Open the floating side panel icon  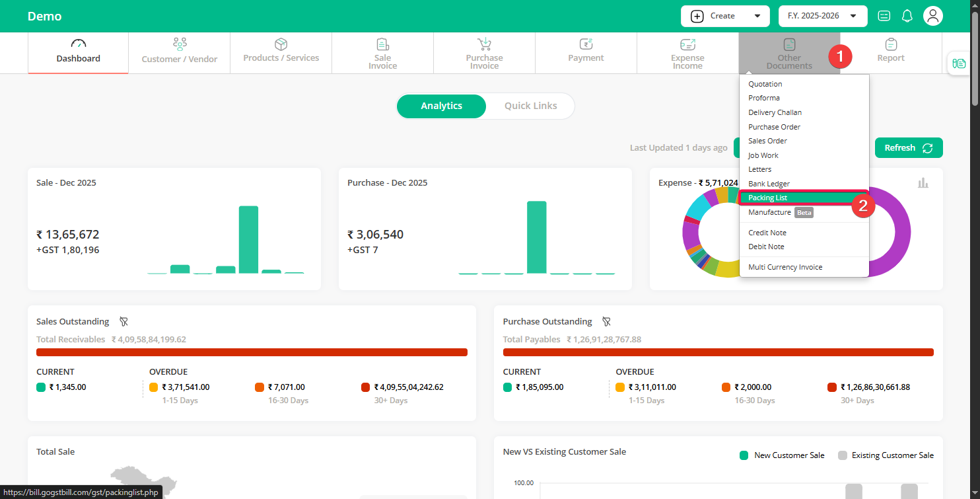point(959,63)
